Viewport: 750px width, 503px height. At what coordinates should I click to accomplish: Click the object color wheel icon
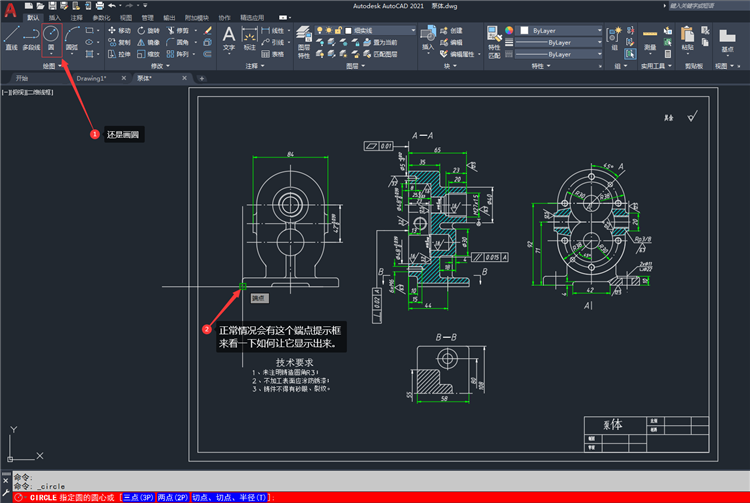point(509,30)
